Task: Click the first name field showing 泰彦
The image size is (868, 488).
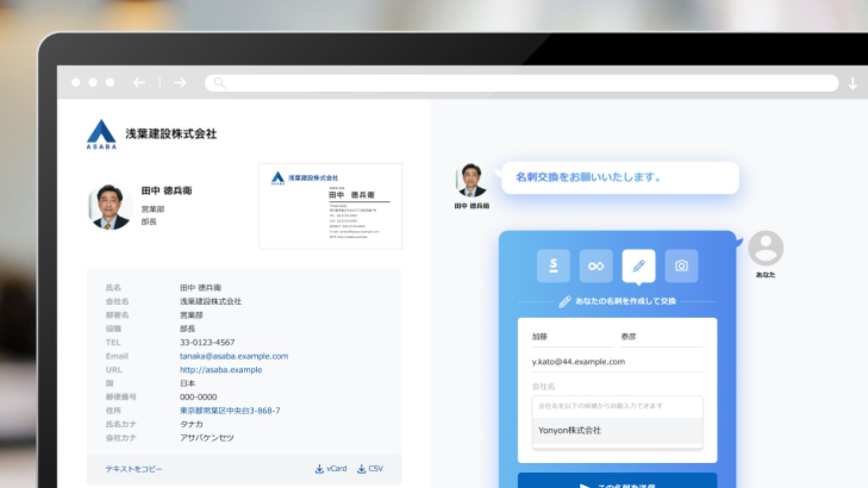Action: [662, 337]
